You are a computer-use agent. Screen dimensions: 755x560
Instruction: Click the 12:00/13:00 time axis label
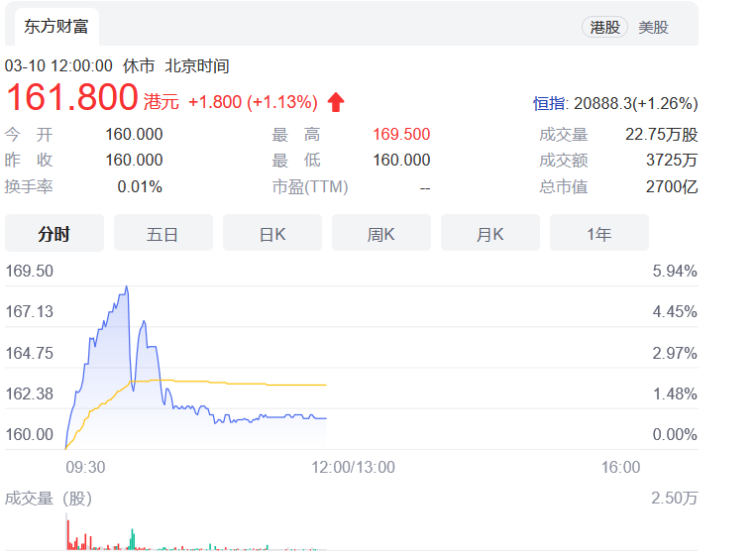coord(353,467)
